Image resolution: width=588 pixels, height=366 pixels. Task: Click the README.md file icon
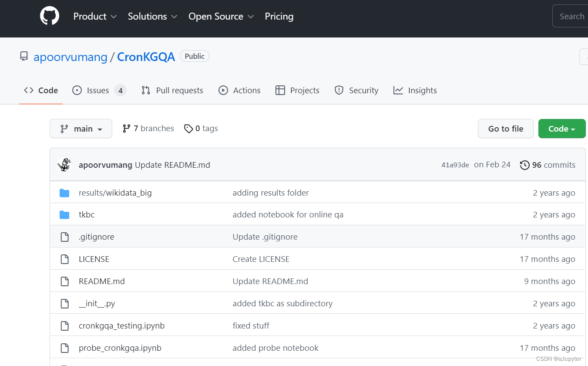click(64, 281)
